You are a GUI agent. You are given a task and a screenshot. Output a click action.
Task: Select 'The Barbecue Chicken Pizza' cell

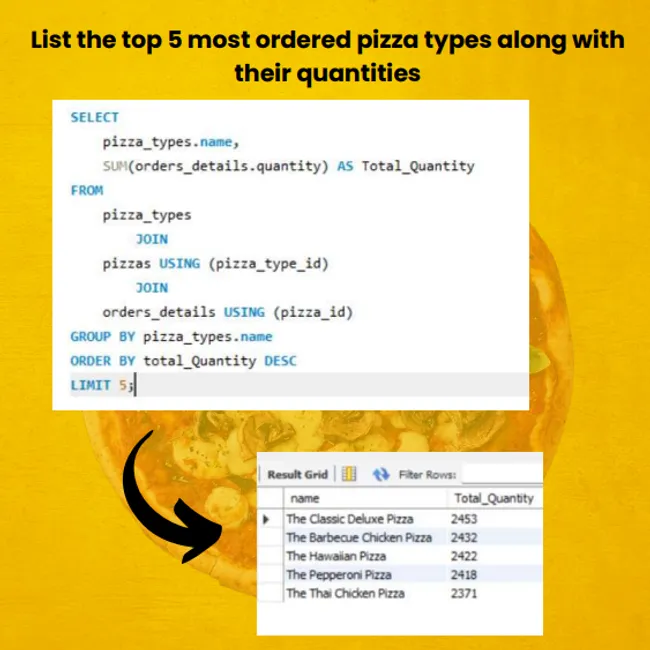point(365,538)
